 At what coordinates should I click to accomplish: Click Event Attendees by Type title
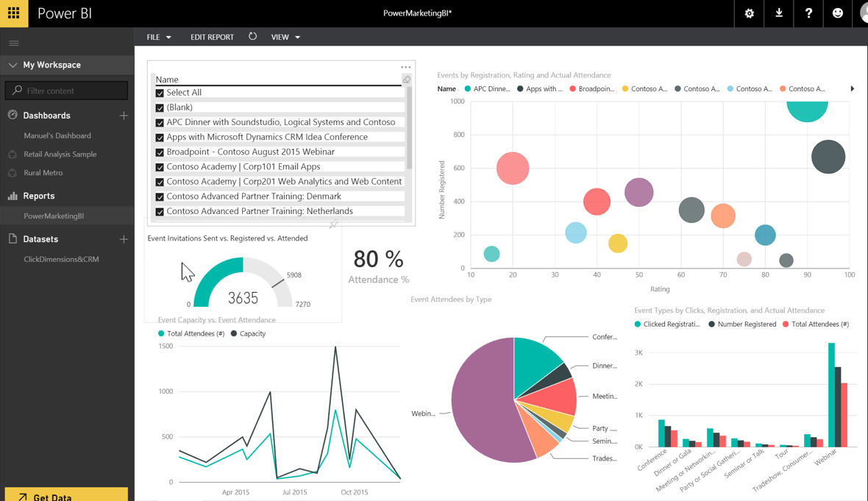point(451,299)
